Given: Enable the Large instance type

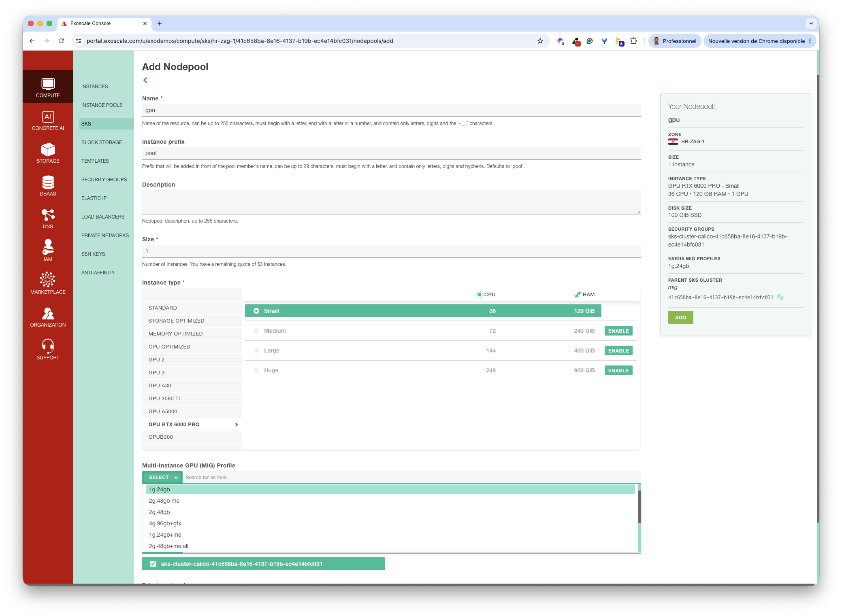Looking at the screenshot, I should click(x=618, y=350).
